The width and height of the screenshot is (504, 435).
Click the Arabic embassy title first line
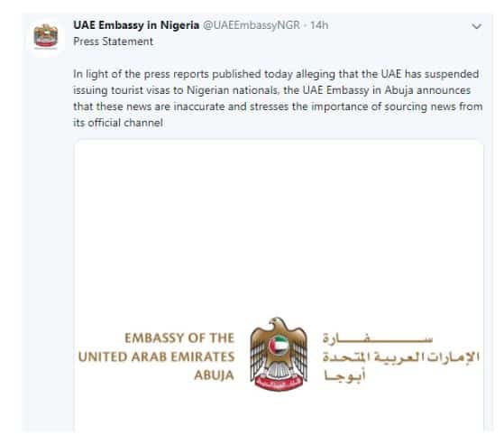click(x=378, y=338)
